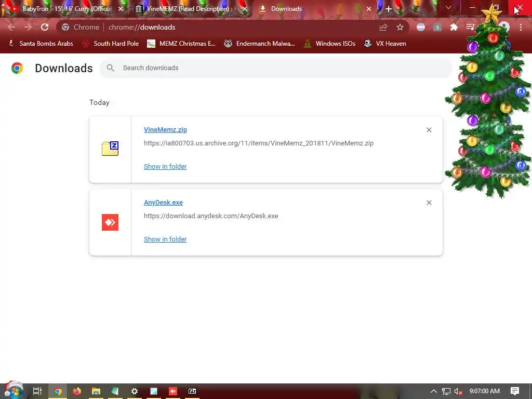Screen dimensions: 532x399
Task: Show VineMemz.zip in folder
Action: pyautogui.click(x=165, y=167)
